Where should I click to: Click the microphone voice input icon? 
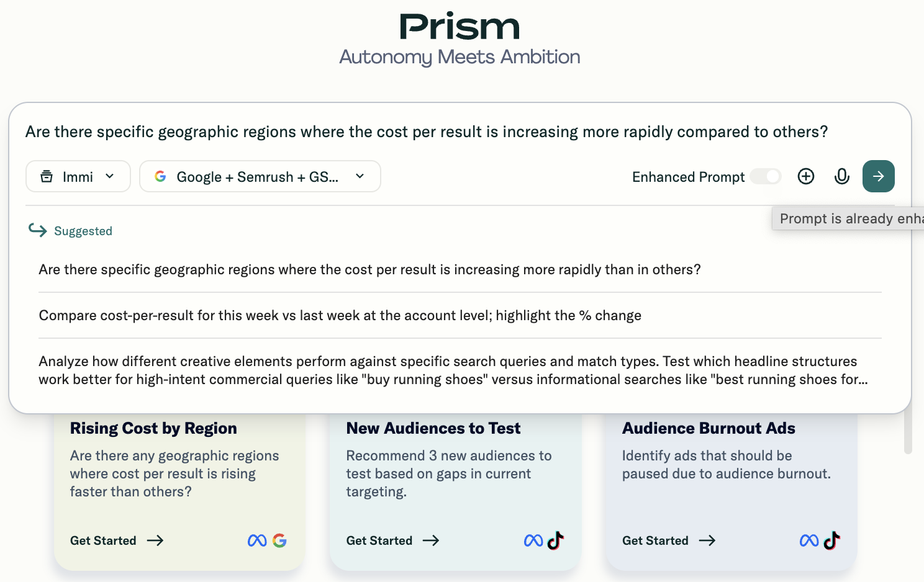tap(841, 176)
